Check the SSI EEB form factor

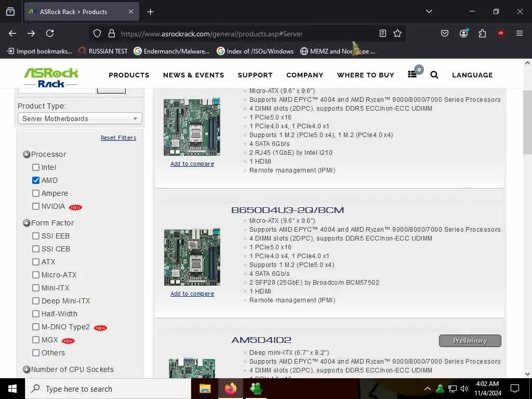pos(36,236)
